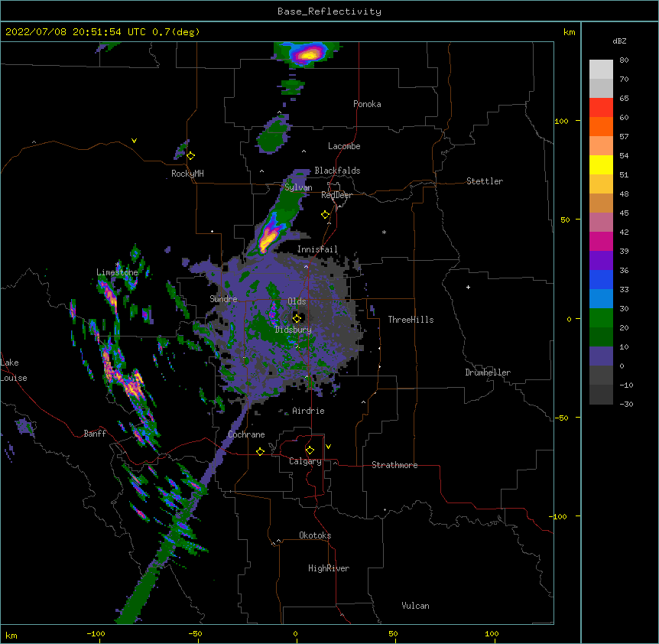Click the -30 value in dBZ legend

tap(626, 405)
